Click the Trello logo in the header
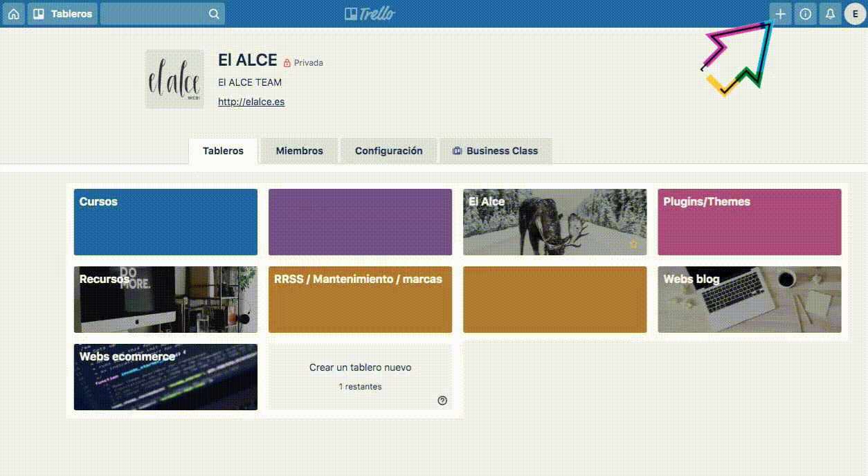This screenshot has height=476, width=868. 370,14
